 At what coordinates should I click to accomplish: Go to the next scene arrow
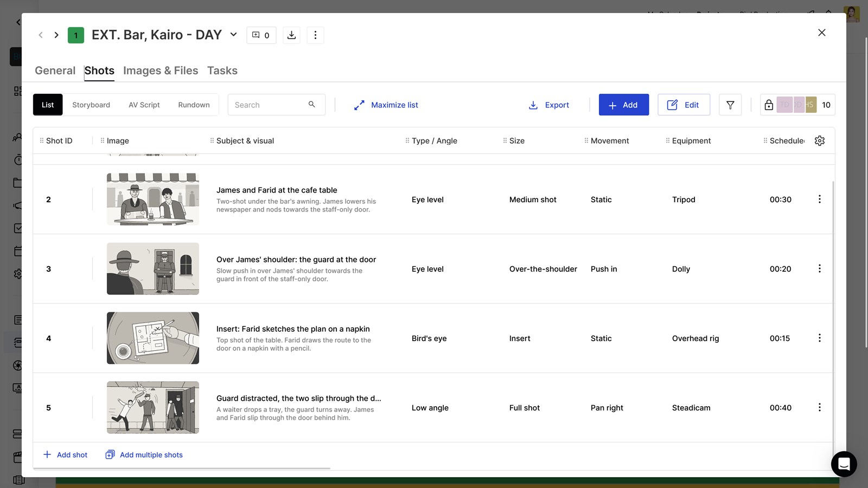56,35
